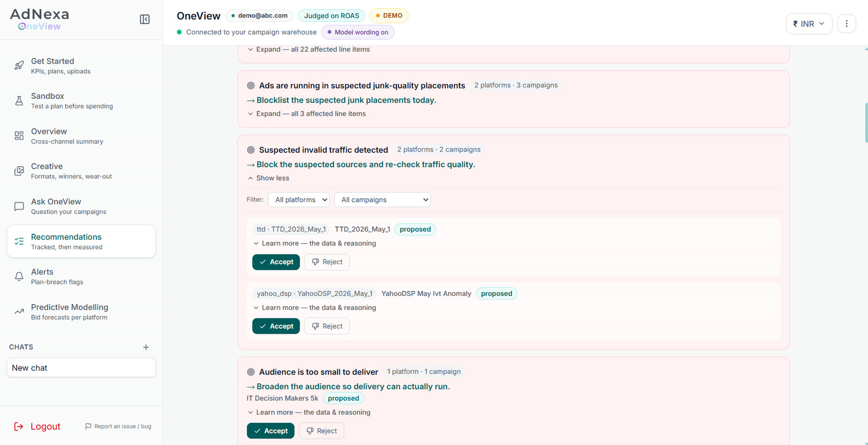Accept the YahooDSP May Ivt Anomaly recommendation

point(276,326)
